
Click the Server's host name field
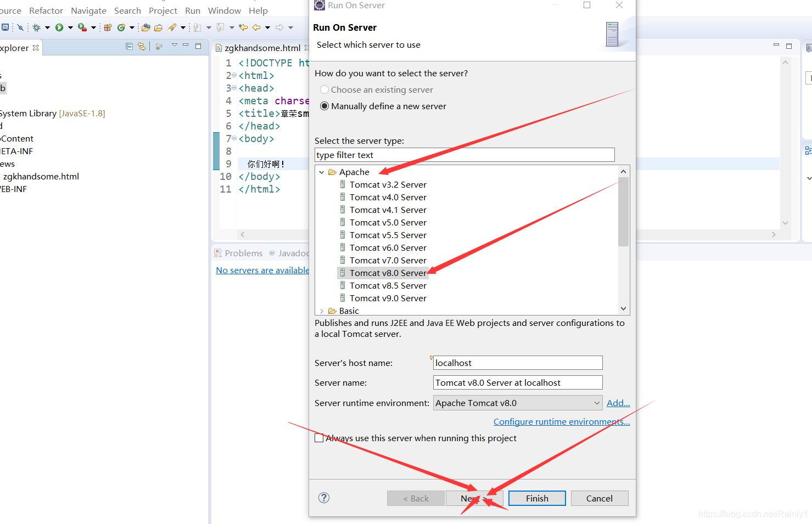(518, 363)
